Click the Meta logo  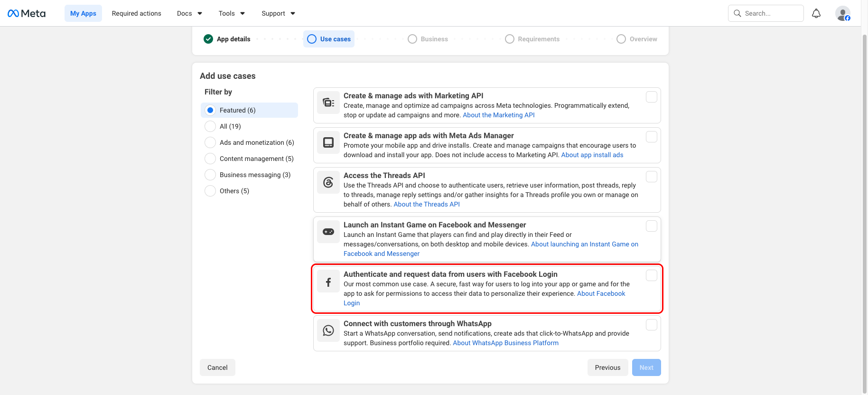[x=27, y=13]
